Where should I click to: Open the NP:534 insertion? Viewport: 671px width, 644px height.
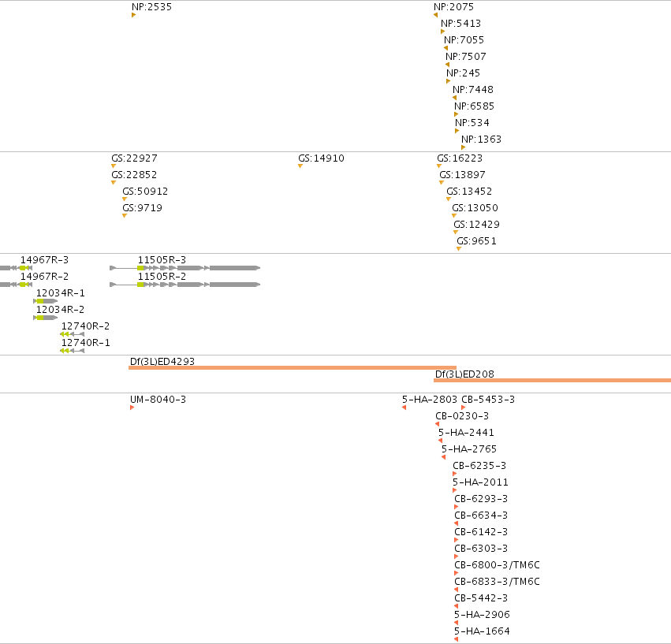(472, 123)
